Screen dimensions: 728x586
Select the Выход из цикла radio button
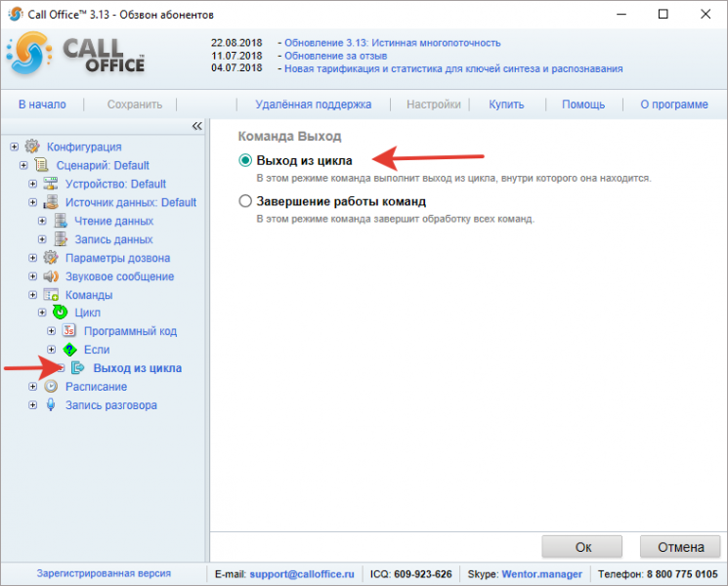[x=245, y=160]
